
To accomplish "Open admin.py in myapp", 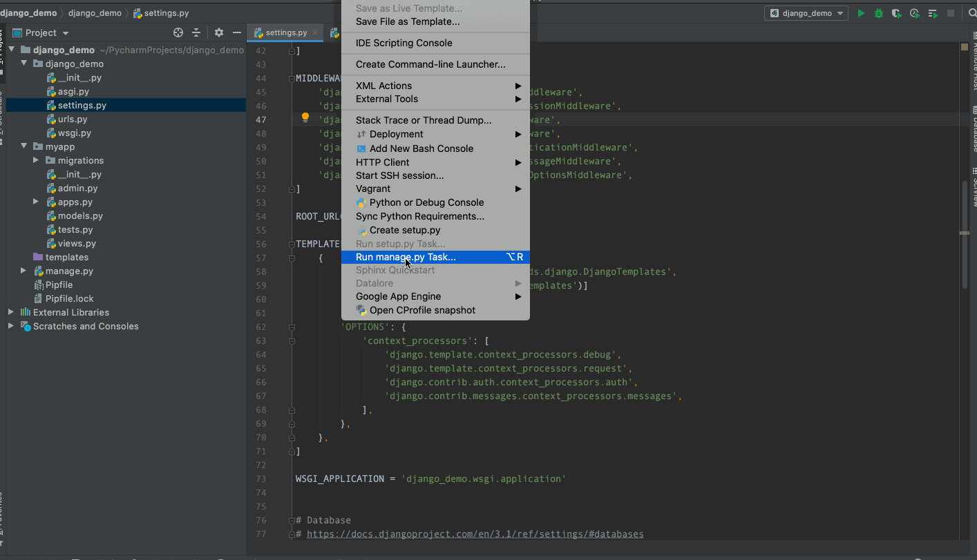I will point(77,188).
